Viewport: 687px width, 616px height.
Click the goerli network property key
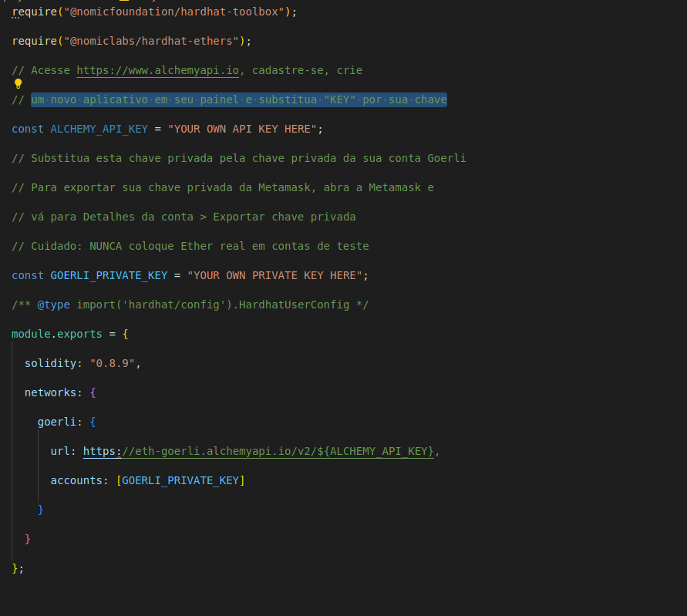click(57, 422)
